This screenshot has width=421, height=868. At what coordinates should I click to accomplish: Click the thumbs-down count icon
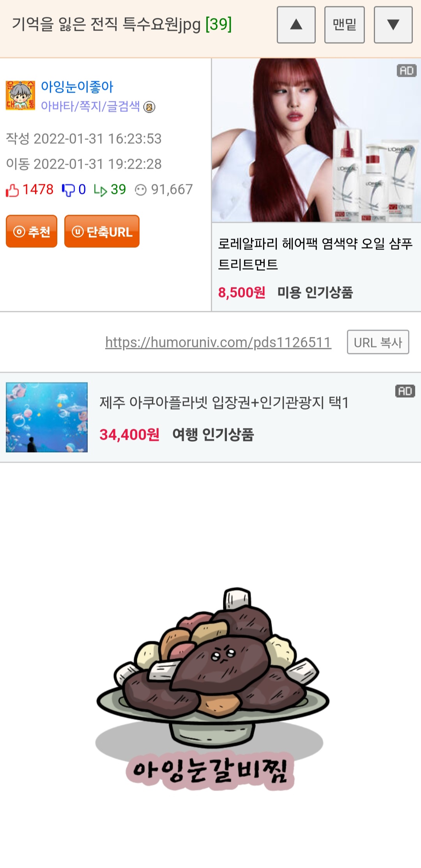point(68,190)
